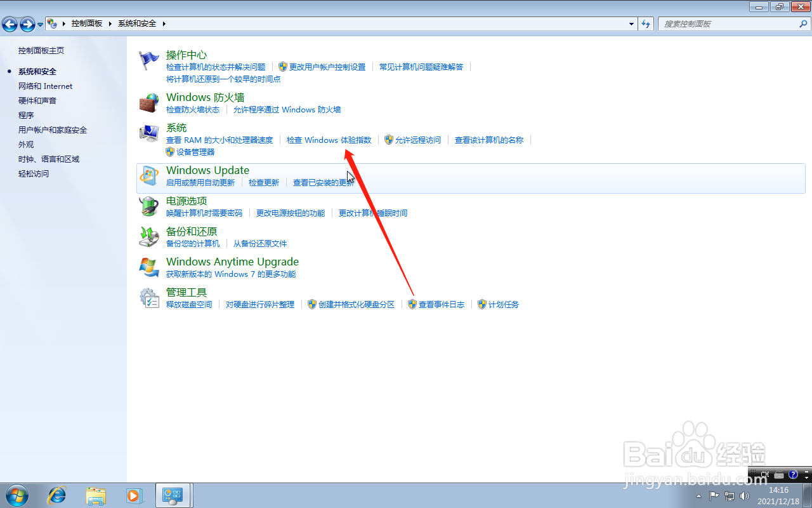The image size is (812, 508).
Task: Click the search magnifier icon
Action: (x=803, y=23)
